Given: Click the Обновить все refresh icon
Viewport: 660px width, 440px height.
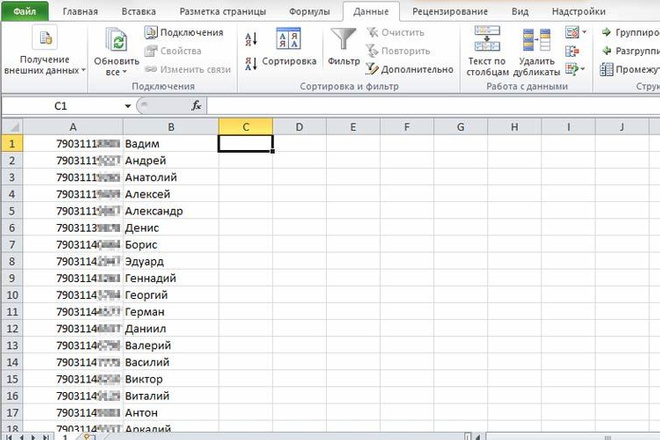Looking at the screenshot, I should pyautogui.click(x=116, y=40).
